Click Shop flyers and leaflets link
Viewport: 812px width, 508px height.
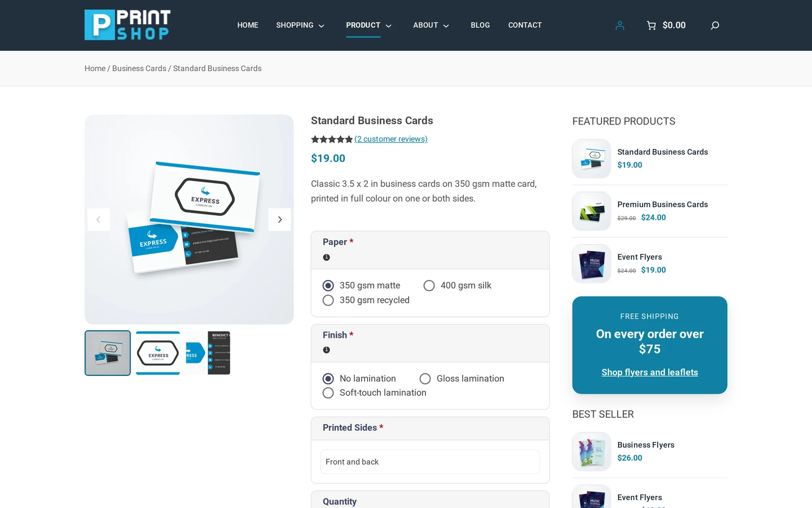tap(650, 372)
